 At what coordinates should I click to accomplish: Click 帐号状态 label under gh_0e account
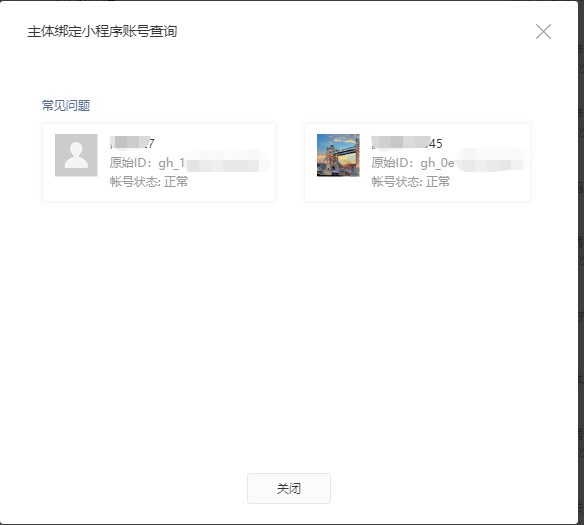[x=397, y=182]
